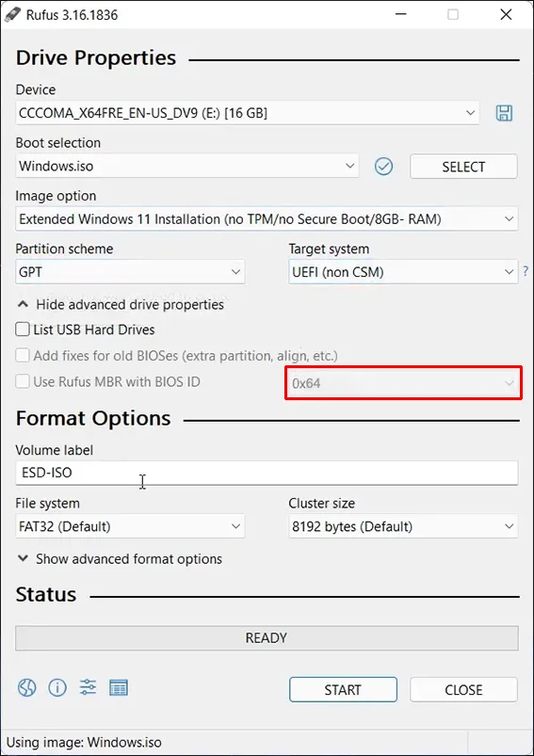This screenshot has width=534, height=756.
Task: Click the save drive image icon
Action: (x=504, y=113)
